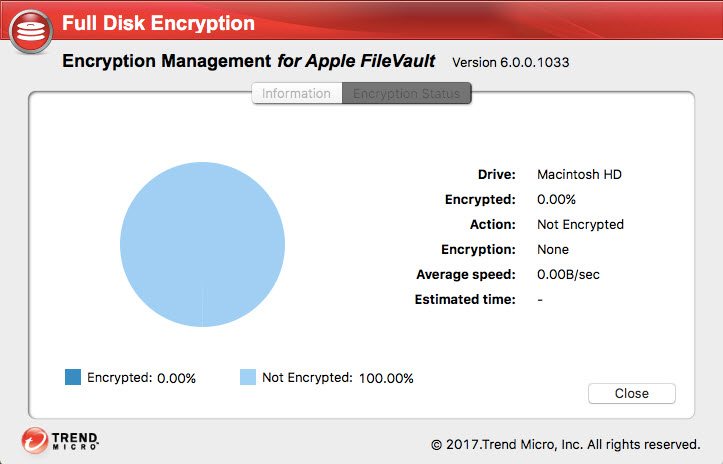Click the Full Disk Encryption disk icon
The height and width of the screenshot is (464, 723).
click(x=32, y=30)
